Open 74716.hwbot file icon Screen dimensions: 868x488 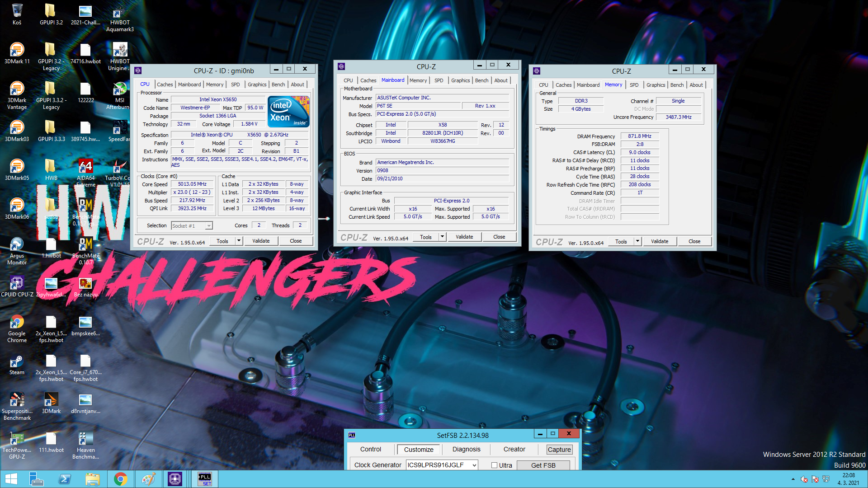[86, 53]
